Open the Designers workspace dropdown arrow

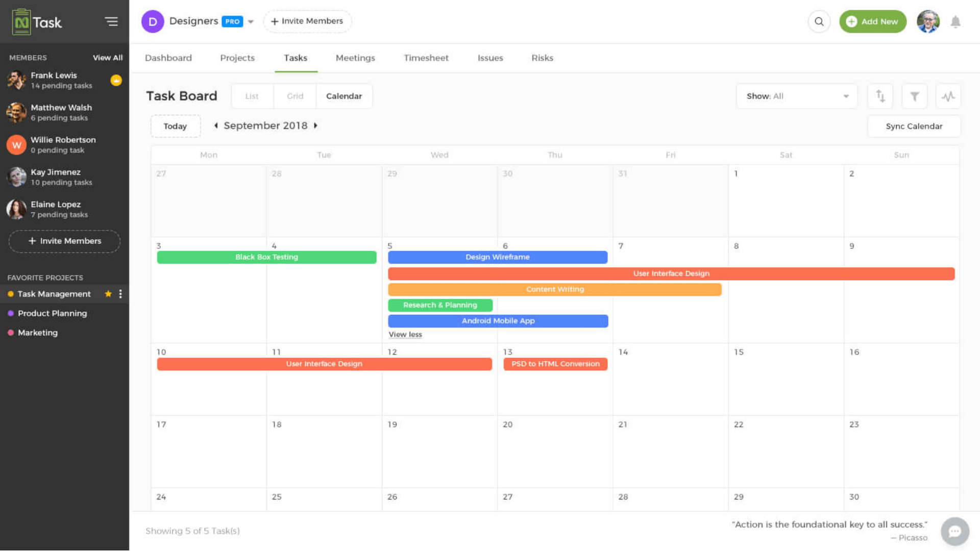pos(251,21)
